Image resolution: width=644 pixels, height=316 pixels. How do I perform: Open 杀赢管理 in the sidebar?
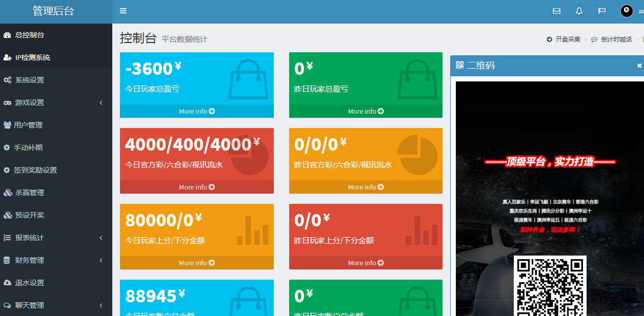pos(30,193)
